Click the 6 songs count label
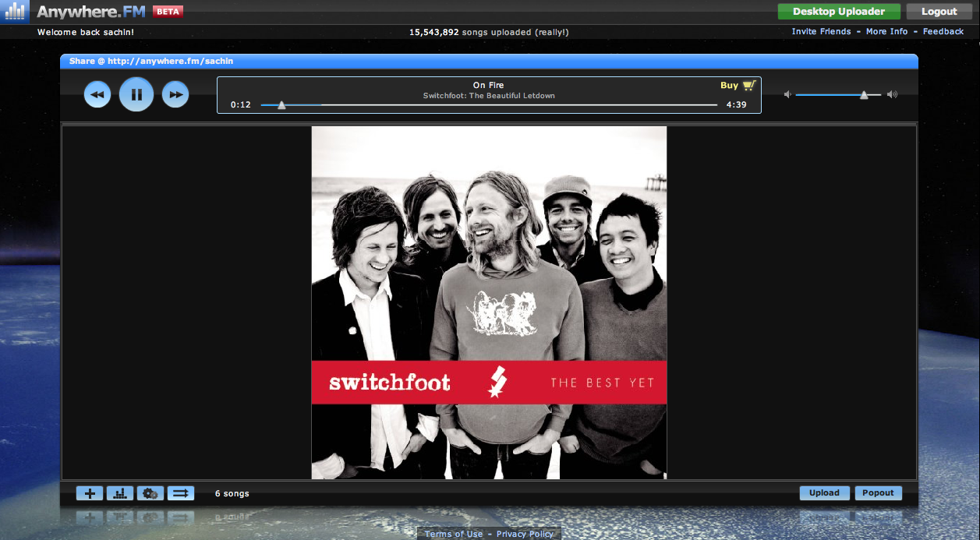The width and height of the screenshot is (980, 540). (x=232, y=493)
